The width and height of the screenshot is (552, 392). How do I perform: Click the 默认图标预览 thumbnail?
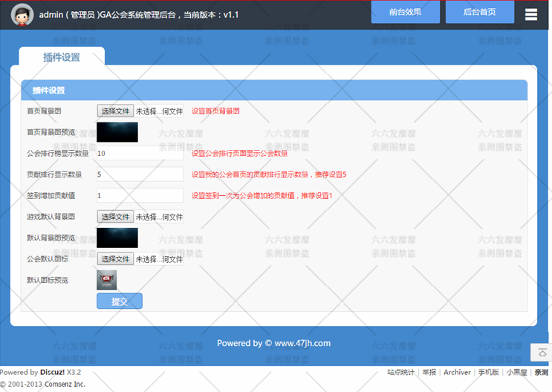pos(107,280)
